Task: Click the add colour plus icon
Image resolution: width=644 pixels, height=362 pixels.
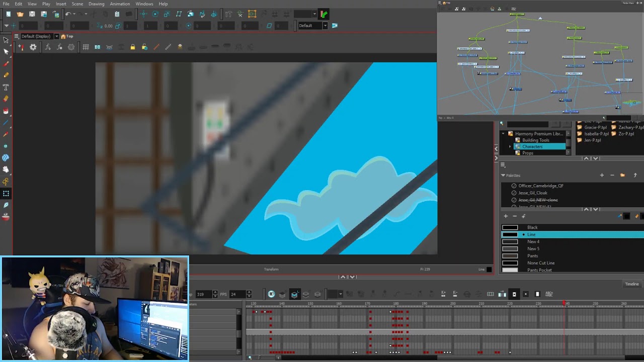Action: click(x=506, y=216)
